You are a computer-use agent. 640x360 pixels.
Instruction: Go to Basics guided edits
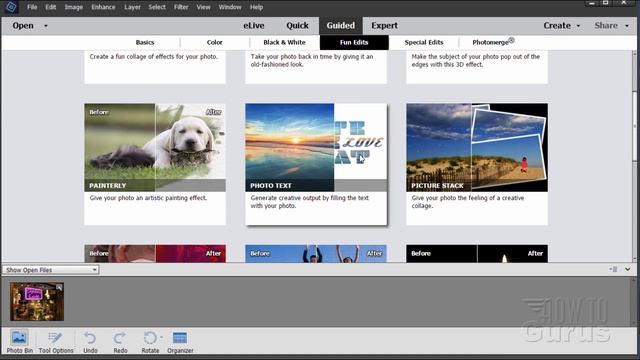[145, 42]
